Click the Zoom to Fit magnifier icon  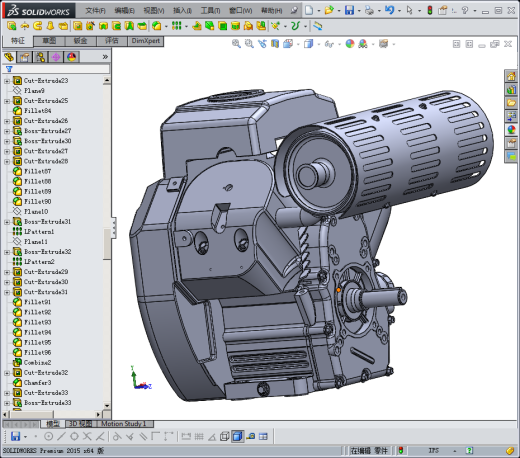tap(236, 44)
